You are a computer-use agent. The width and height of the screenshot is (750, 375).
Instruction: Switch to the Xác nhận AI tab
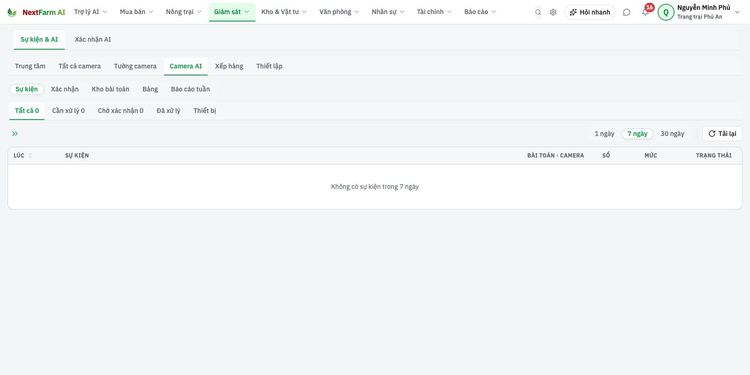pyautogui.click(x=93, y=40)
